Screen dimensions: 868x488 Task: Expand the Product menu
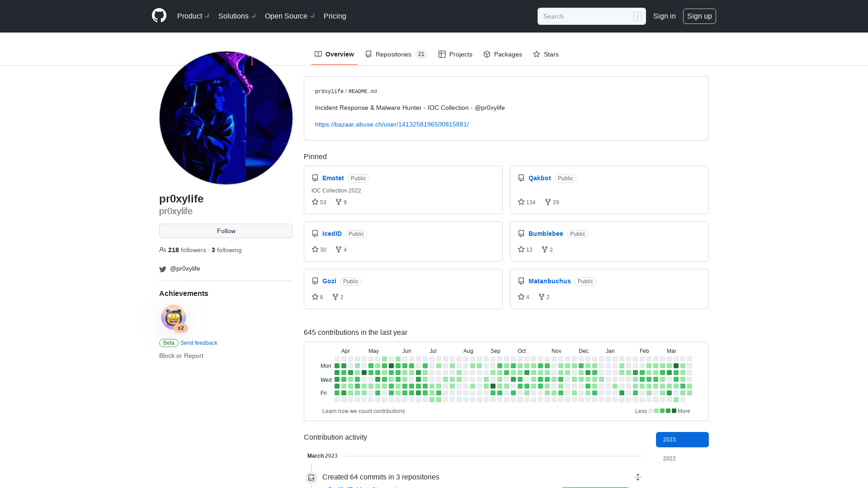tap(193, 16)
